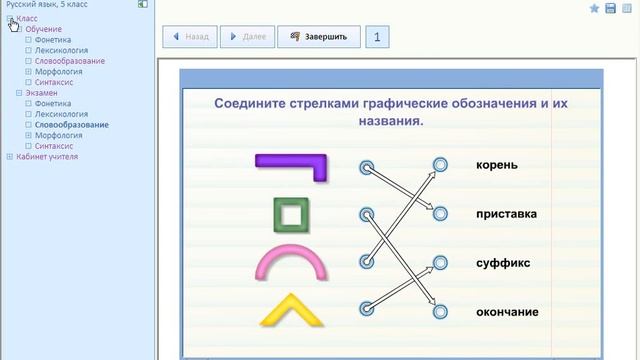Click the Русский язык, 5 класс title

point(47,4)
